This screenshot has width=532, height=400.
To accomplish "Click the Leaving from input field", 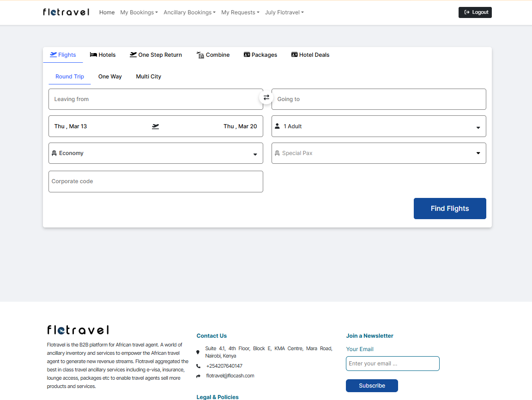I will pyautogui.click(x=156, y=99).
